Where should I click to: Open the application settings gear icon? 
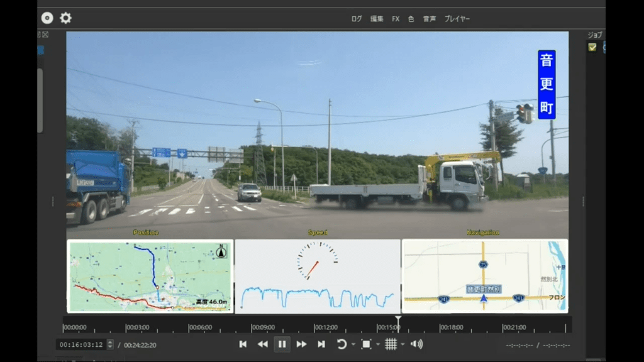(65, 18)
